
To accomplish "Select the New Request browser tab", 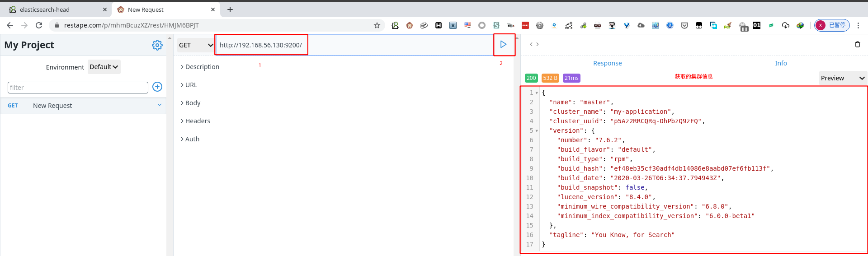I will tap(165, 9).
